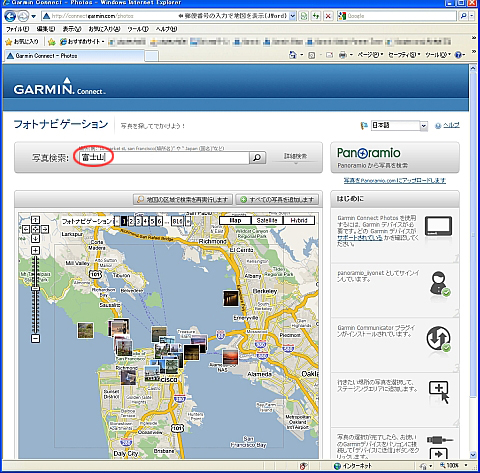Click the Garmin Communicator plugin icon
This screenshot has width=480, height=473.
(439, 338)
